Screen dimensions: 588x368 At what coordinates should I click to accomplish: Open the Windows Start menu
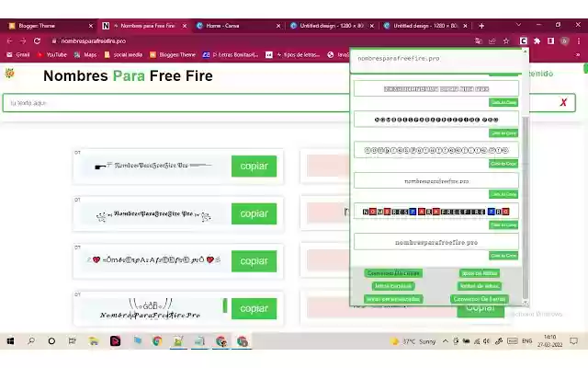coord(10,341)
